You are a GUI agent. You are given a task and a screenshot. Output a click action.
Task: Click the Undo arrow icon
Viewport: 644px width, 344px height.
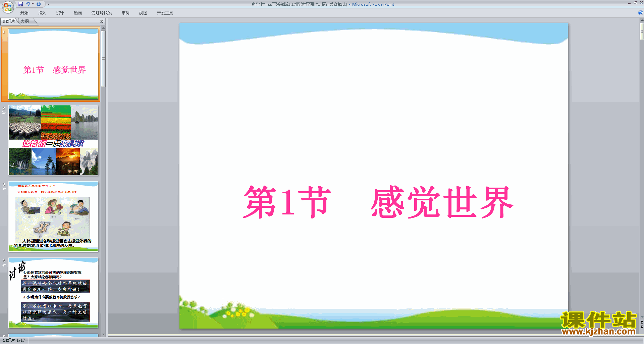pos(28,4)
